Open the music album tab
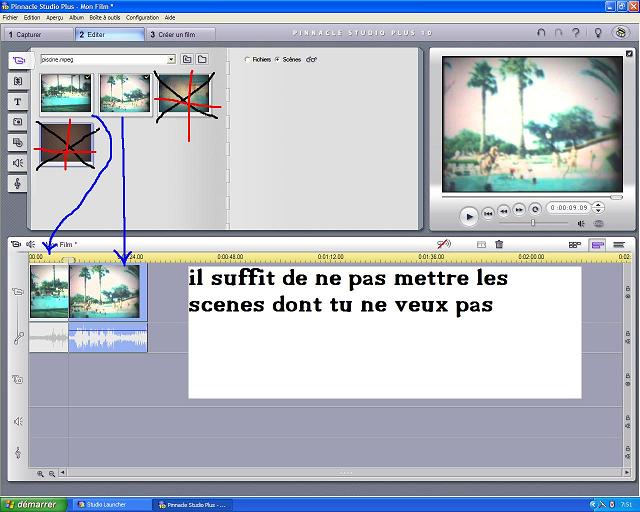Screen dimensions: 640x512 (18, 183)
